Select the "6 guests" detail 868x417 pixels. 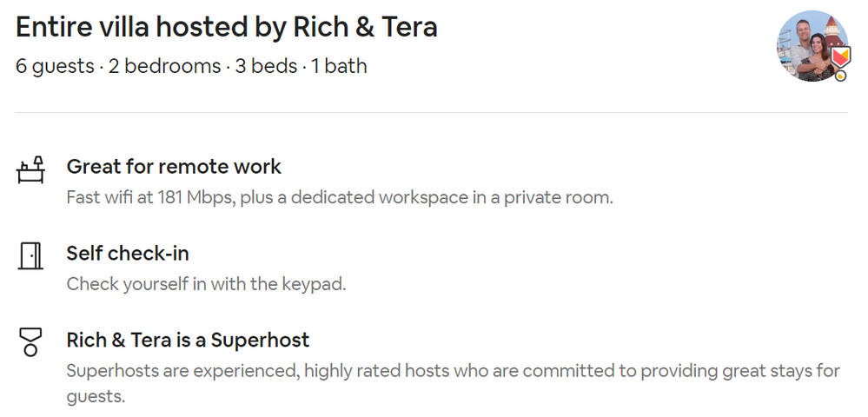tap(55, 66)
